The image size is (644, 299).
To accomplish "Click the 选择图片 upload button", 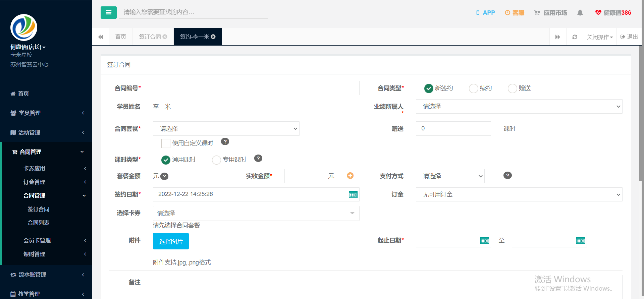I will coord(171,241).
